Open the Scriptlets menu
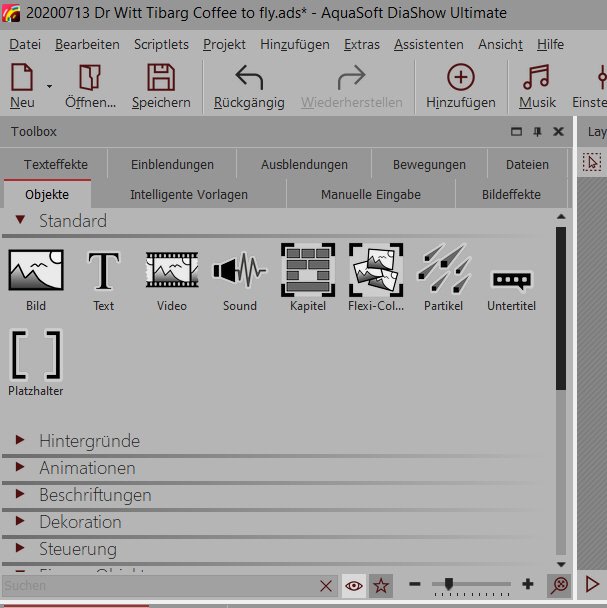The height and width of the screenshot is (608, 607). 161,45
